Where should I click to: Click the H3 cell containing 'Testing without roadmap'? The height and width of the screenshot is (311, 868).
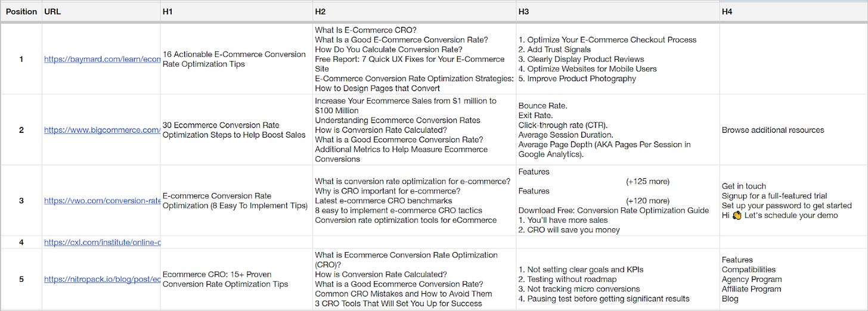[618, 279]
